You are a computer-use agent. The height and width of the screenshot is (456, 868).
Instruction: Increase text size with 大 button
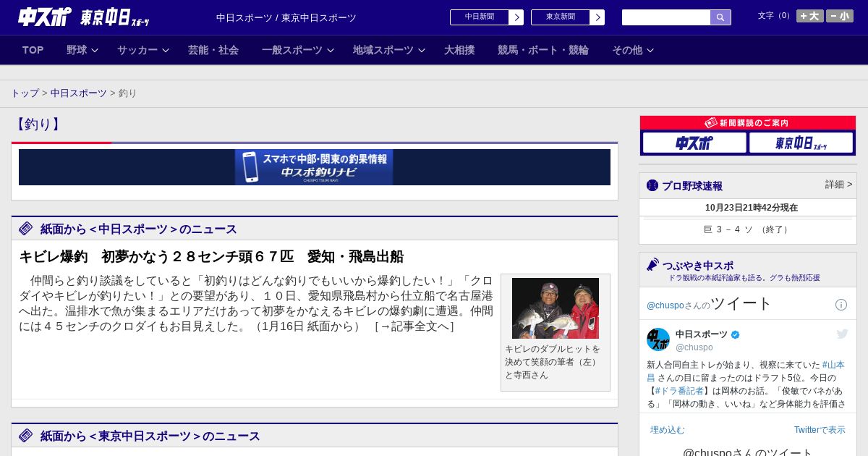click(x=809, y=16)
